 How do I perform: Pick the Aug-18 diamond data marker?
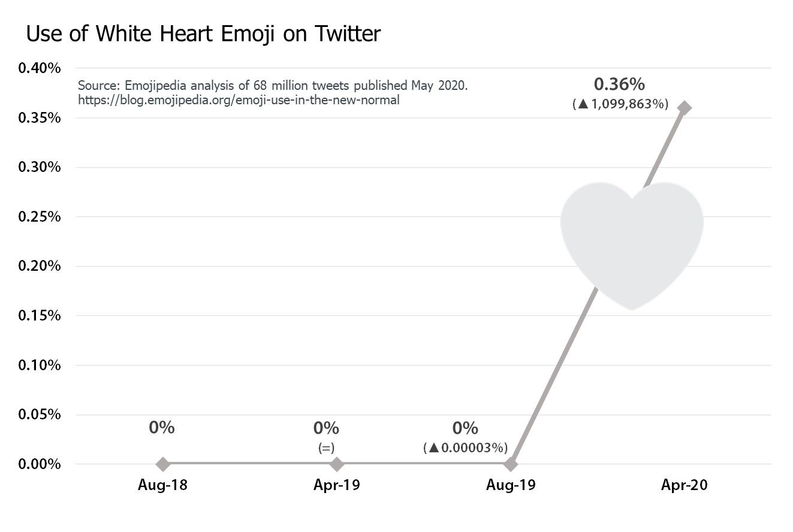(x=162, y=464)
